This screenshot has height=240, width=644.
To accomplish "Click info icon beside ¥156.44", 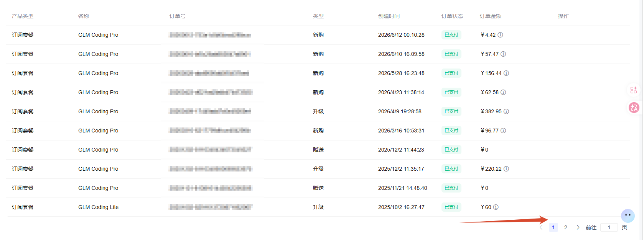I will [x=506, y=73].
